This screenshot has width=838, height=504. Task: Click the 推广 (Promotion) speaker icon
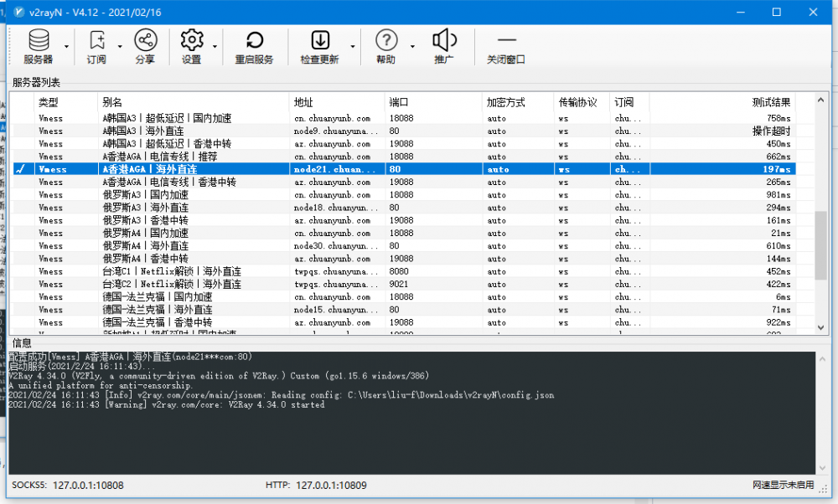pyautogui.click(x=443, y=42)
